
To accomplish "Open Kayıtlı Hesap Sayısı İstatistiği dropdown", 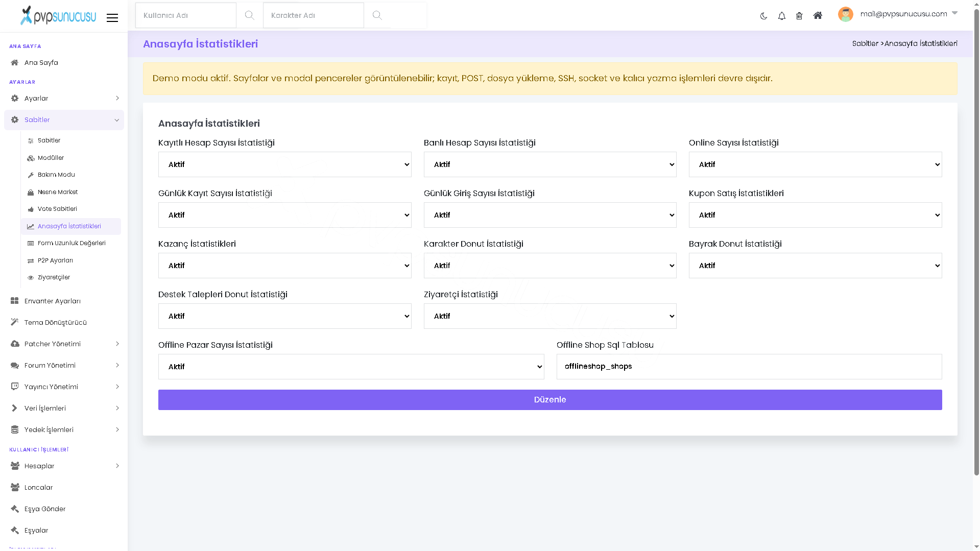I will pyautogui.click(x=285, y=164).
